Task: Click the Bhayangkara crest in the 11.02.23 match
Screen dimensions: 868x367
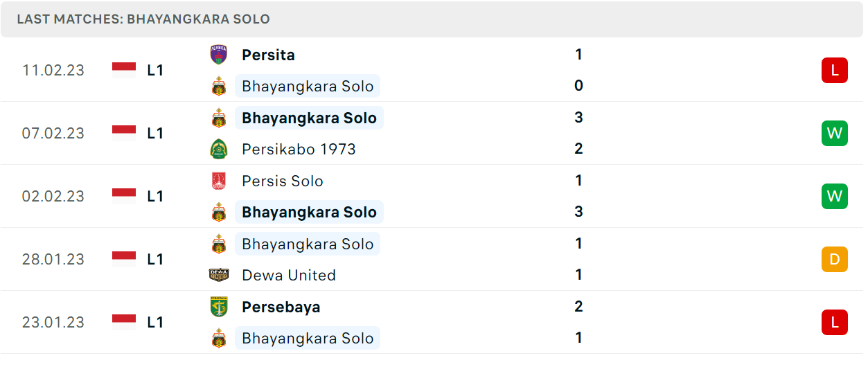Action: point(219,87)
